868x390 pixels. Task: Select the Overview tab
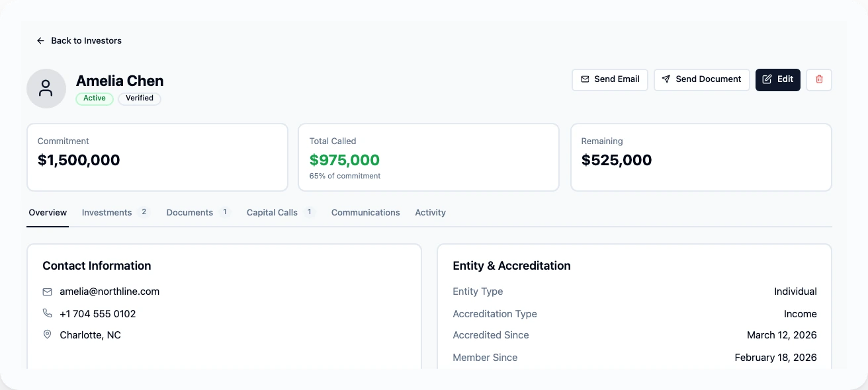point(48,213)
